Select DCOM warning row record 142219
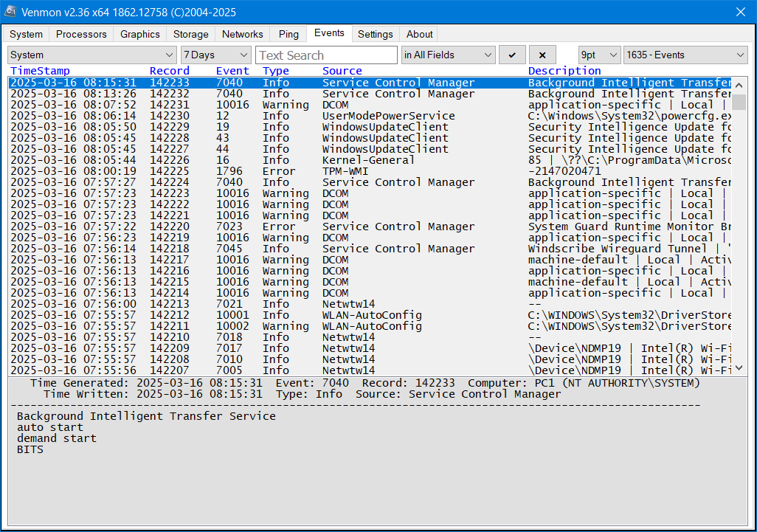The width and height of the screenshot is (757, 532). [370, 238]
